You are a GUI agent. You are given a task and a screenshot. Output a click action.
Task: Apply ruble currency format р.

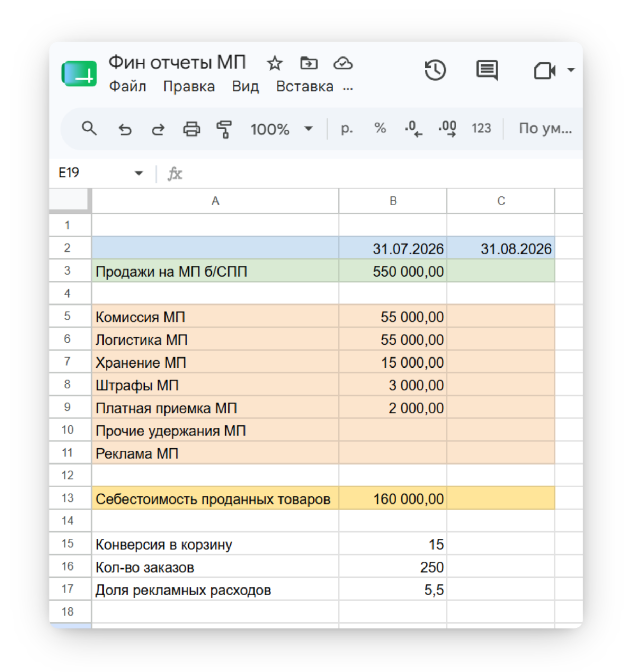tap(347, 129)
